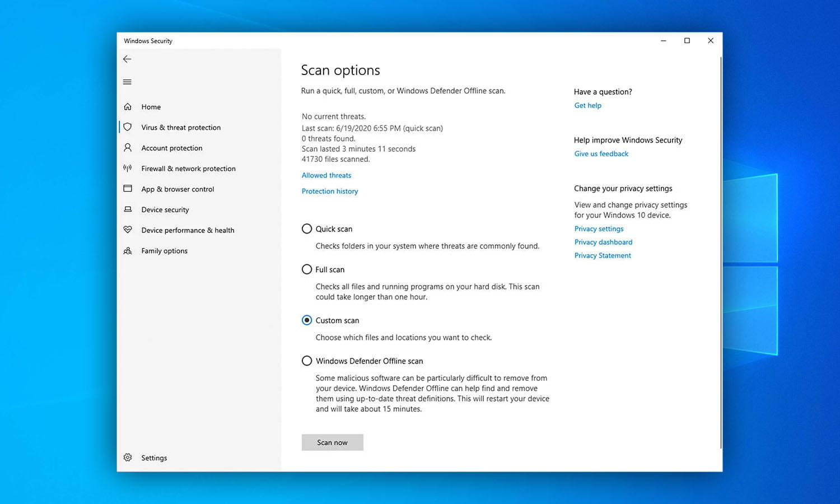Open Device performance & health
Screen dimensions: 840x504
(x=188, y=230)
